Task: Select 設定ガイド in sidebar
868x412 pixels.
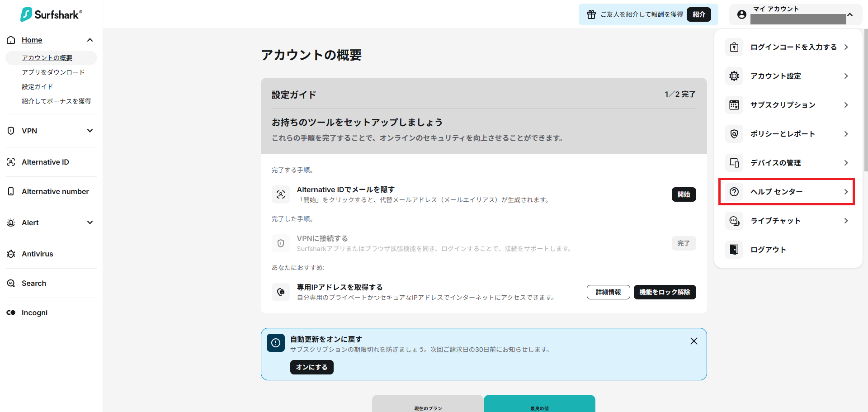Action: [x=38, y=87]
